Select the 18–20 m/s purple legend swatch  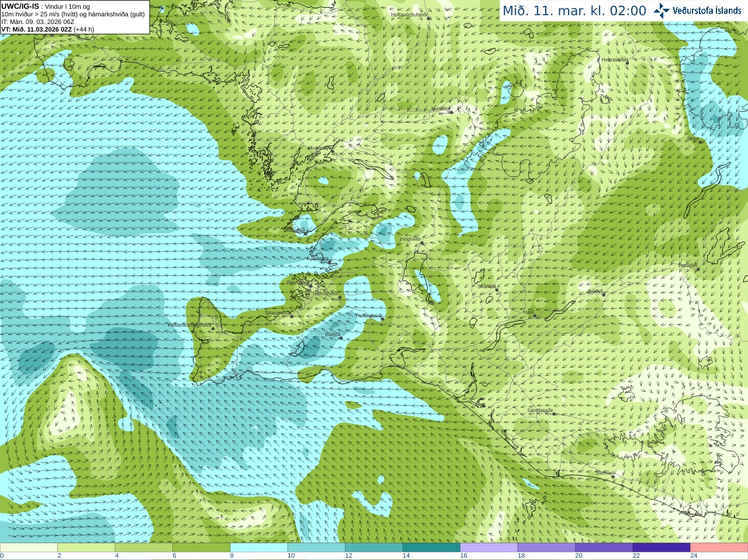(546, 548)
